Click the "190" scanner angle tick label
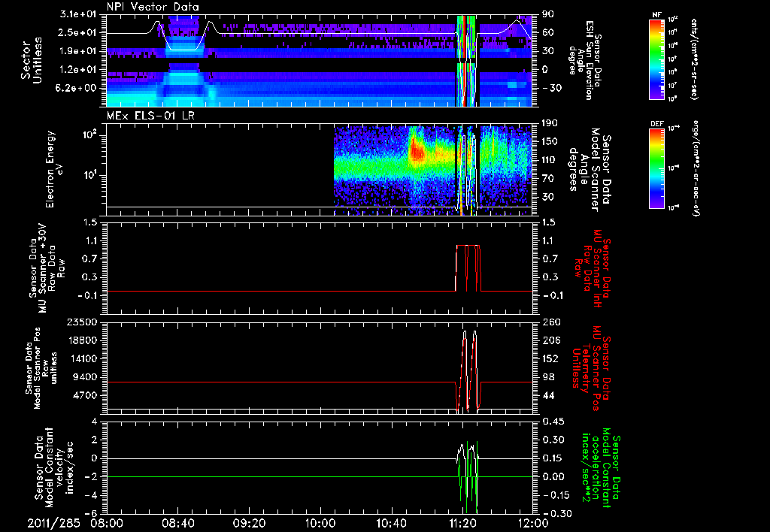 click(548, 123)
